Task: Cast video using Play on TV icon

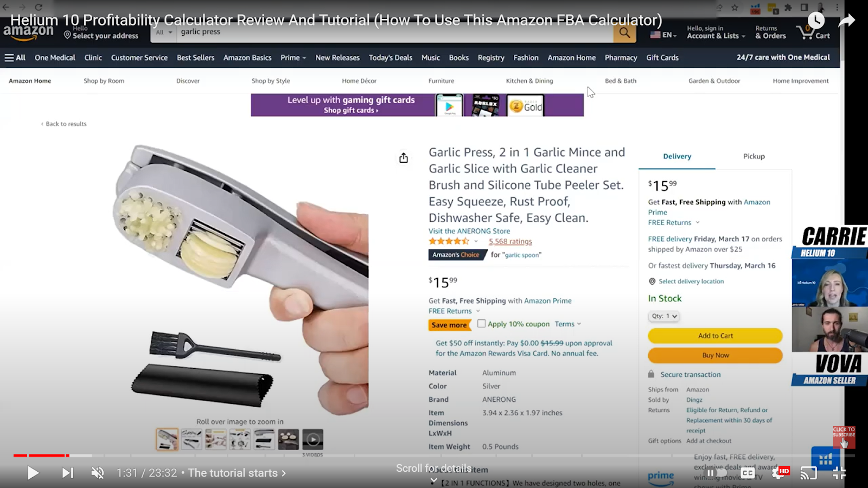Action: coord(808,473)
